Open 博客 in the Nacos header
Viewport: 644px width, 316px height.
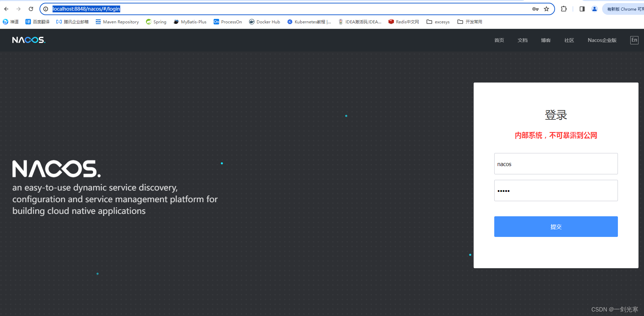[546, 40]
